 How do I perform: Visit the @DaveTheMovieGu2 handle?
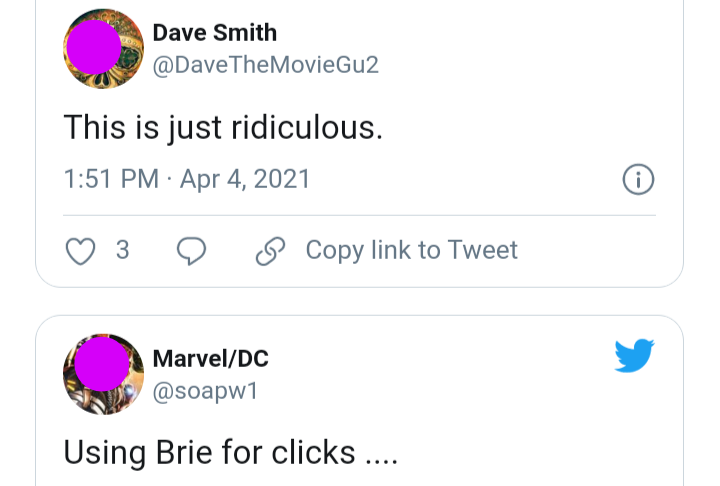click(x=265, y=64)
